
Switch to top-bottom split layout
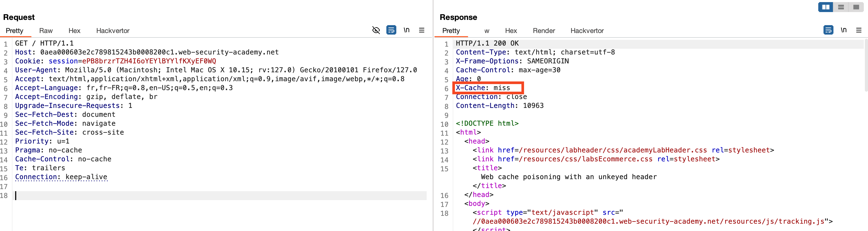click(841, 7)
